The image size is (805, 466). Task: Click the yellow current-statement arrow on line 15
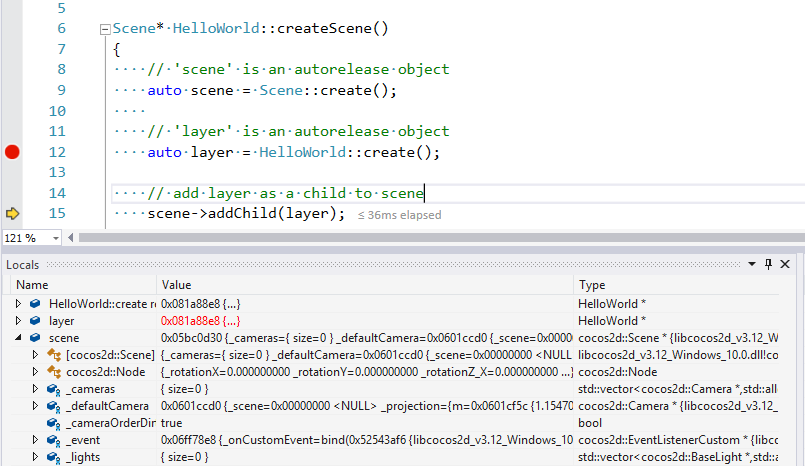point(12,214)
